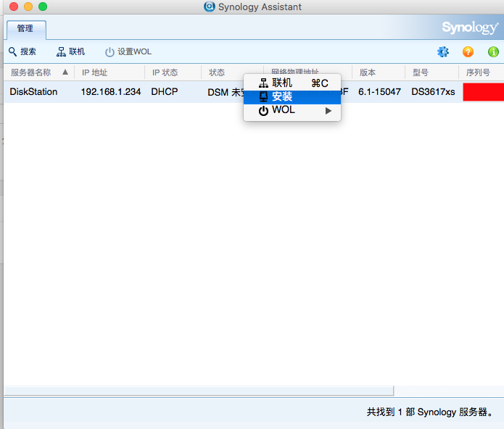Click the status text 共找到 1 部 Synology 服务器

430,412
